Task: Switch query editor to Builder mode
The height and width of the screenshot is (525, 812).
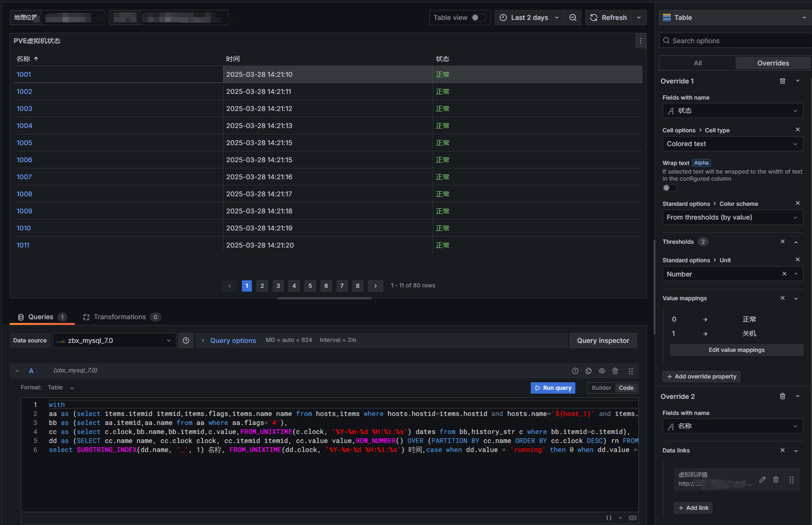Action: (601, 388)
